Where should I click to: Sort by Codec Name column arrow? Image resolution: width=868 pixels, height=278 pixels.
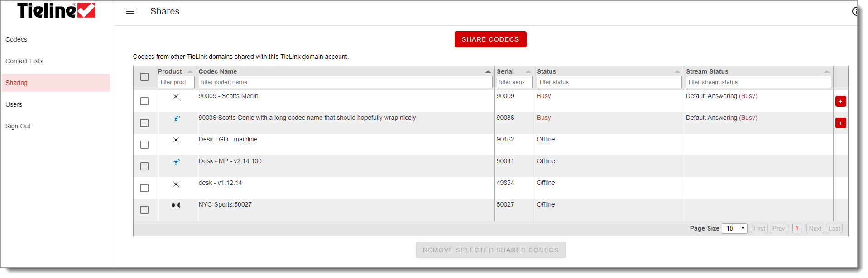pos(488,71)
